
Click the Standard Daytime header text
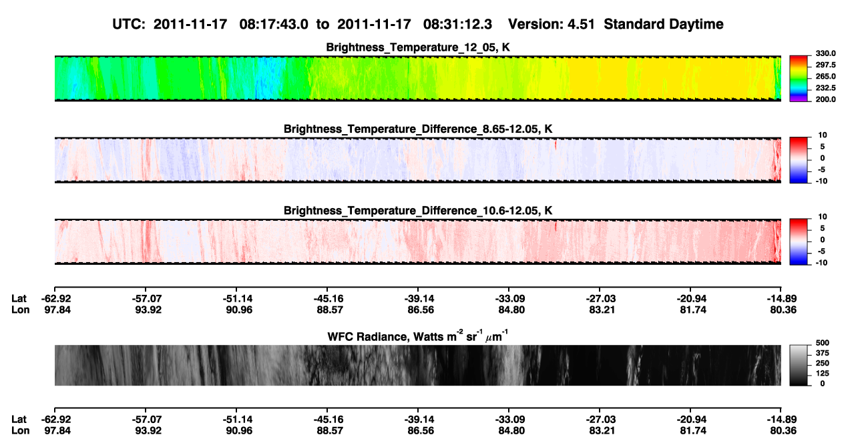662,25
